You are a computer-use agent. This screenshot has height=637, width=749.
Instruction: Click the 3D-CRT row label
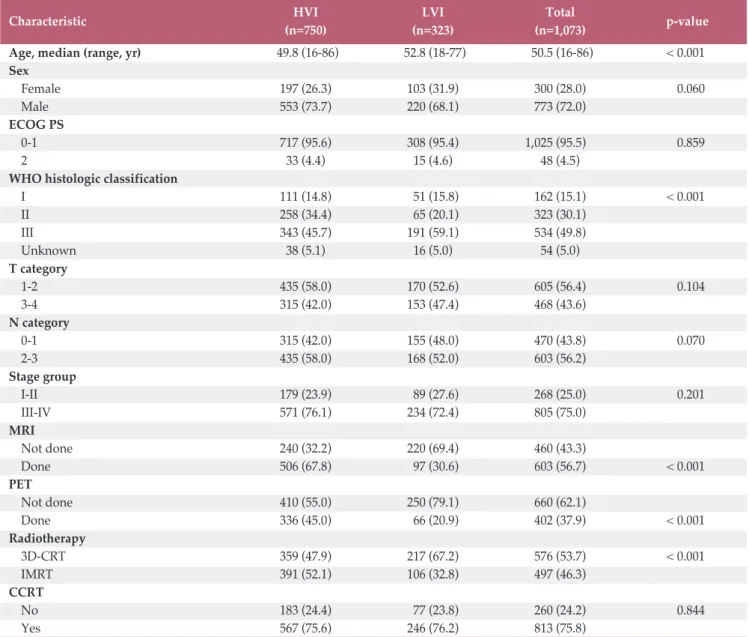(x=43, y=556)
